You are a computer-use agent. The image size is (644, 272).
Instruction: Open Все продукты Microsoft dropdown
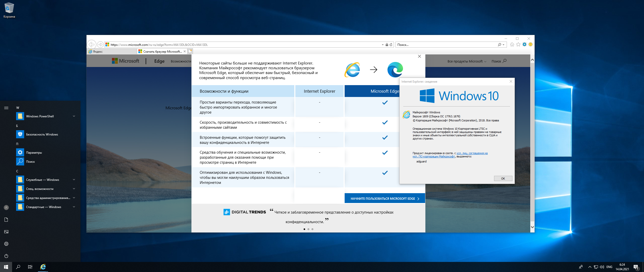pos(467,61)
